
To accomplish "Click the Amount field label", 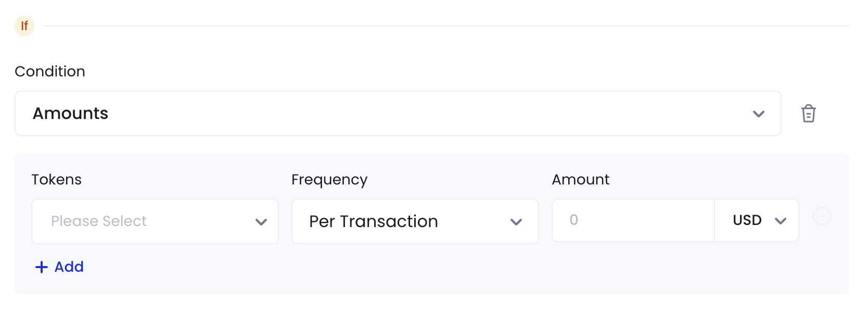I will [x=581, y=179].
